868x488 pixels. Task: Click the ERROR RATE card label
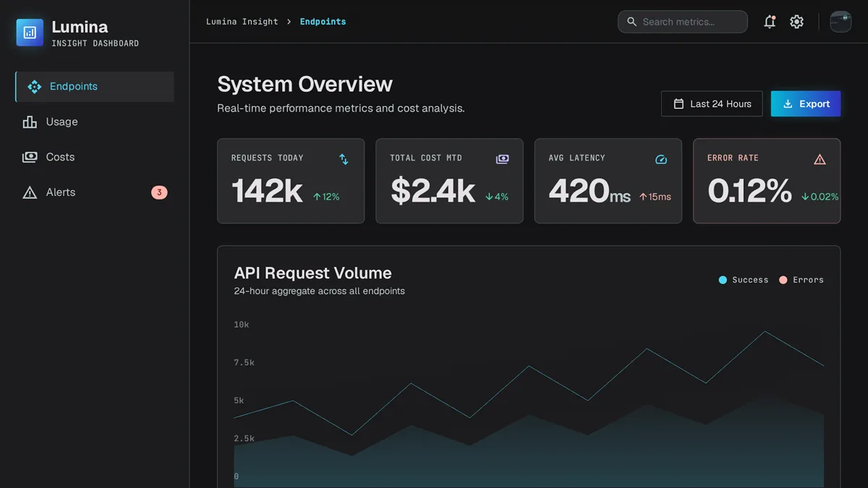[x=733, y=158]
